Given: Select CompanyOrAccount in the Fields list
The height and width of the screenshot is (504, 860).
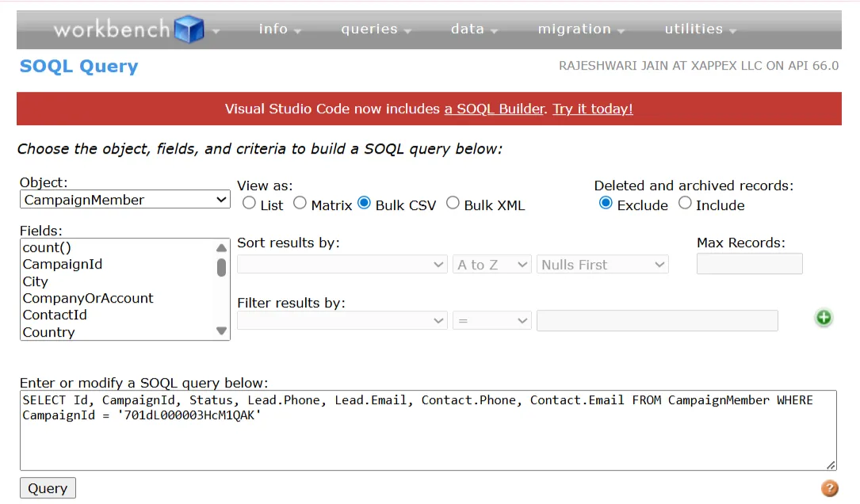Looking at the screenshot, I should [88, 298].
